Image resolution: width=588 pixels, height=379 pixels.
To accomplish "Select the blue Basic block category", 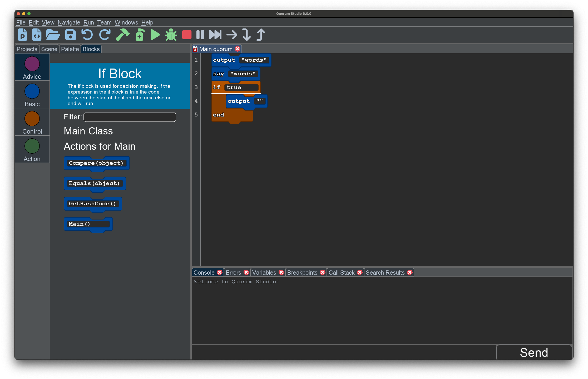I will tap(32, 95).
